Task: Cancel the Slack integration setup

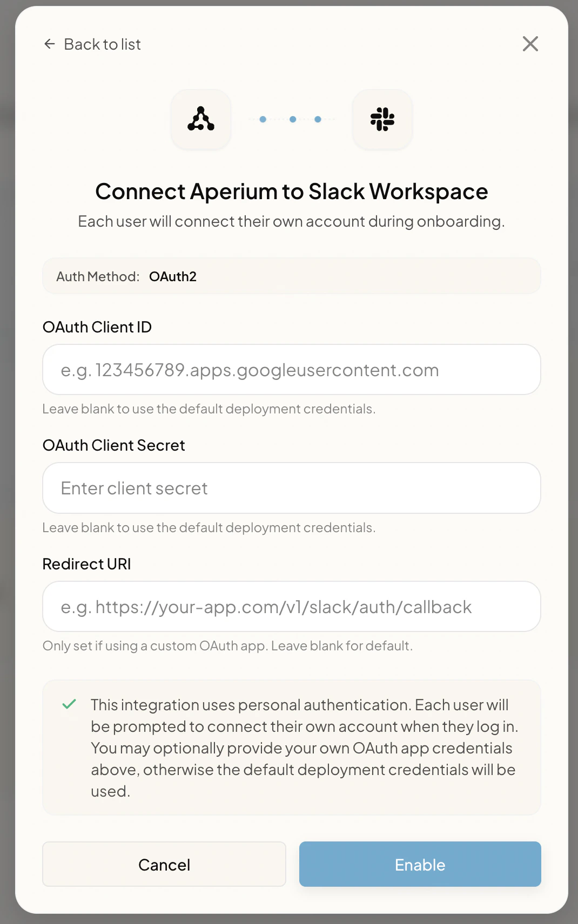Action: coord(164,864)
